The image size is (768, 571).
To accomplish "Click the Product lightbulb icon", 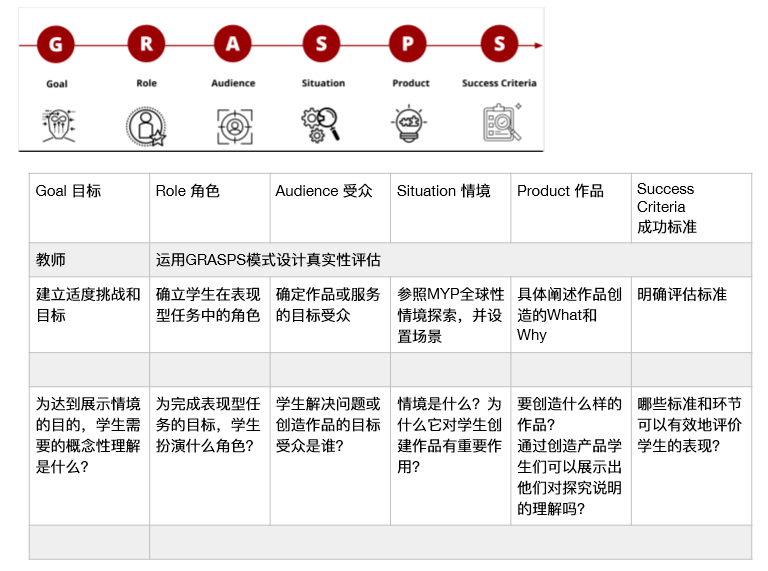I will pos(409,123).
